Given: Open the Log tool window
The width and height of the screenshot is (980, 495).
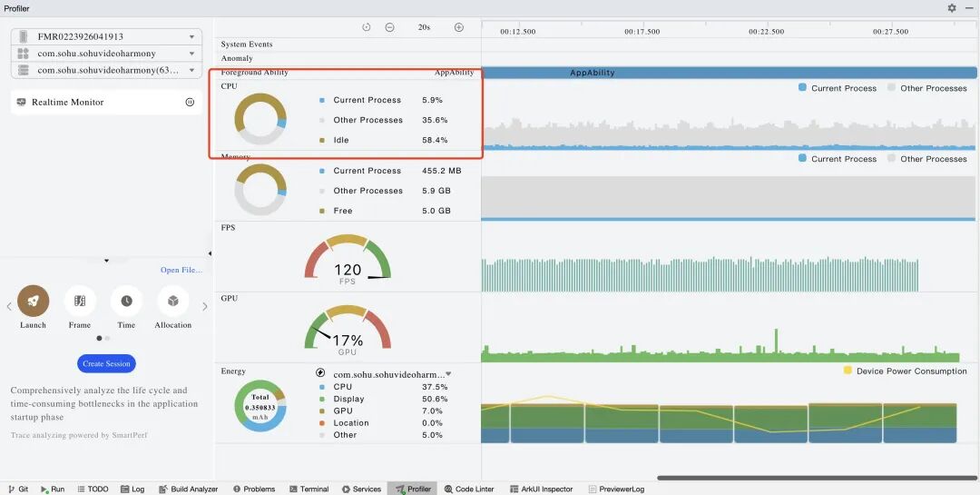Looking at the screenshot, I should click(132, 490).
